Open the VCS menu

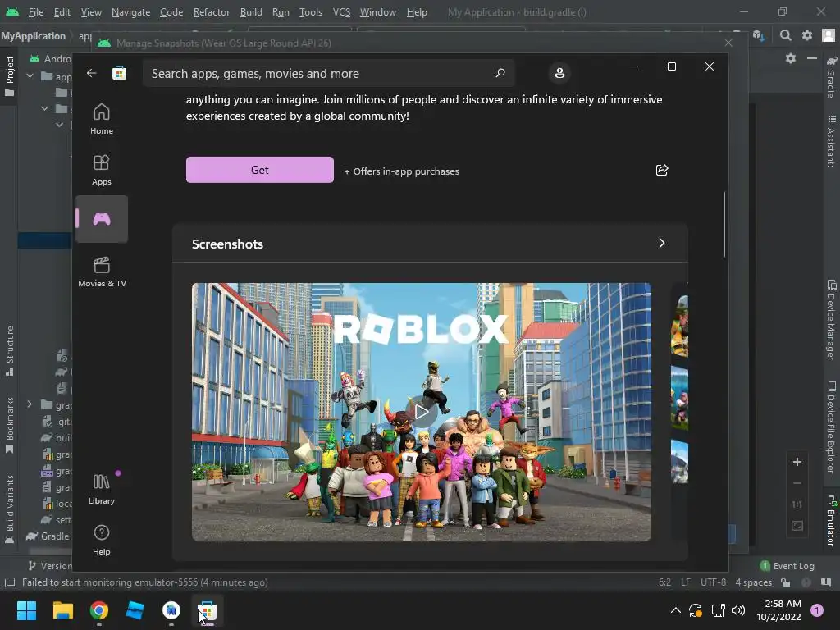pyautogui.click(x=341, y=11)
